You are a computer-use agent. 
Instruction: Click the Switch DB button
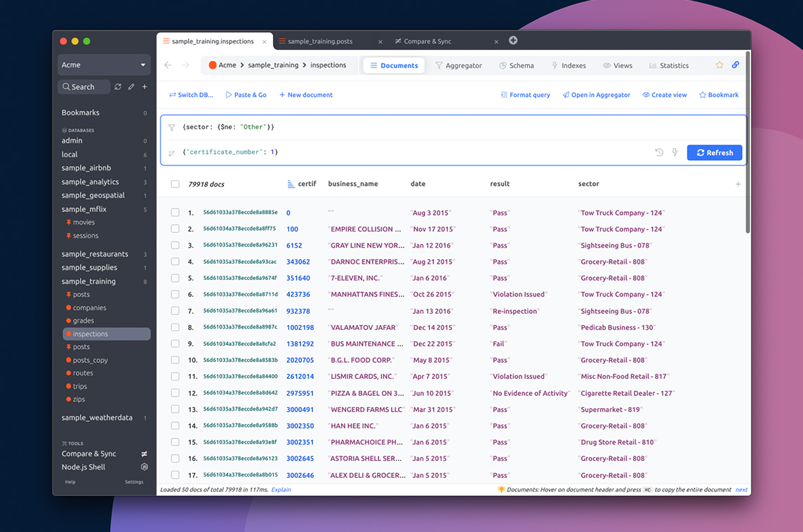coord(191,95)
